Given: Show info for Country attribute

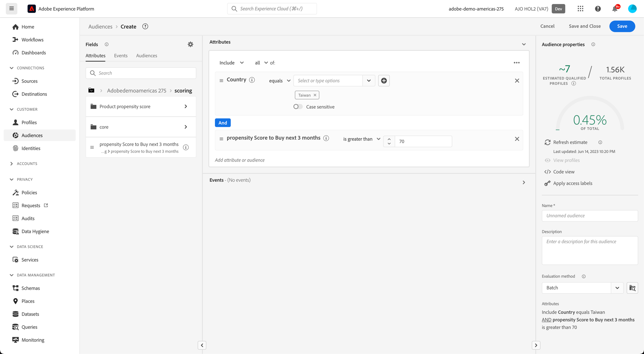Looking at the screenshot, I should tap(252, 80).
